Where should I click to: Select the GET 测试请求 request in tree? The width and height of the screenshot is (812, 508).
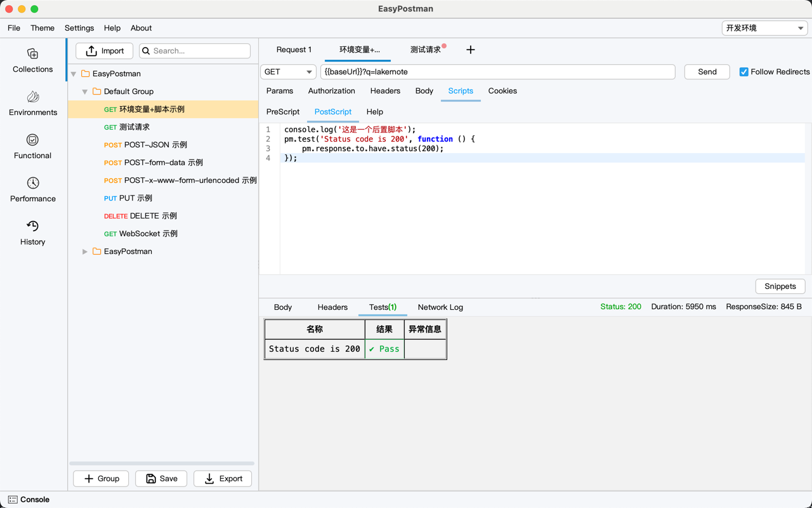(x=163, y=127)
